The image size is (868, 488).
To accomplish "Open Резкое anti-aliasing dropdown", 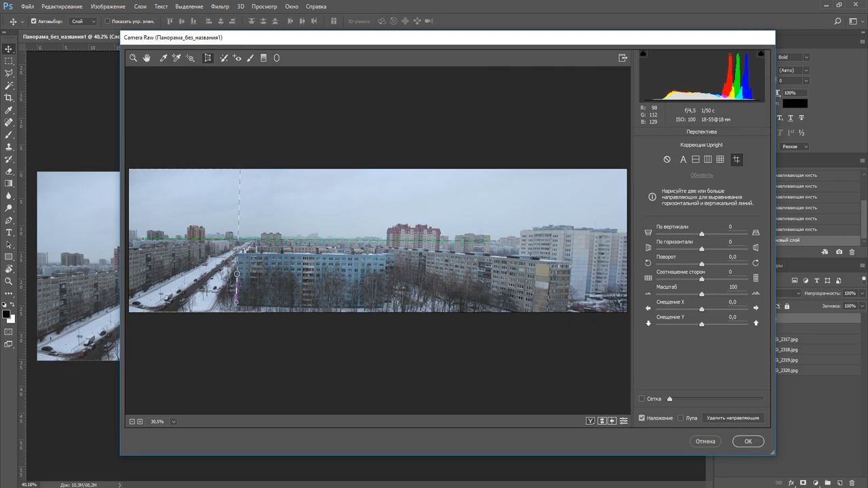I will [x=795, y=146].
